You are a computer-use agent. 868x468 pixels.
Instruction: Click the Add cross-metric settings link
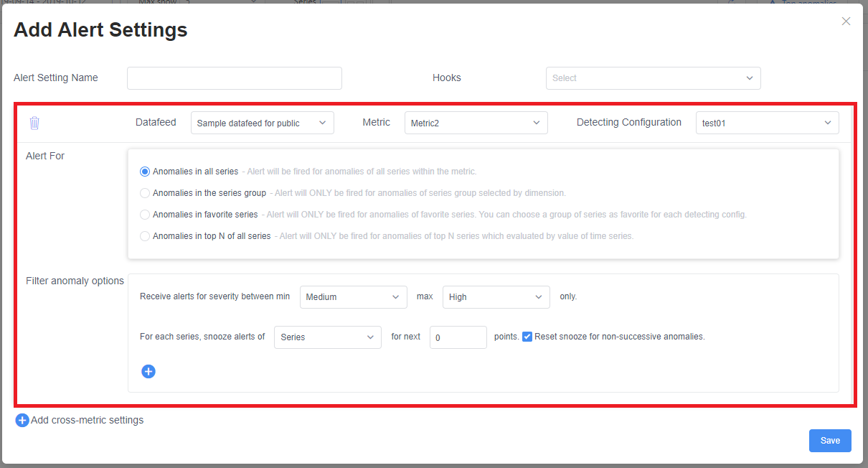[86, 420]
